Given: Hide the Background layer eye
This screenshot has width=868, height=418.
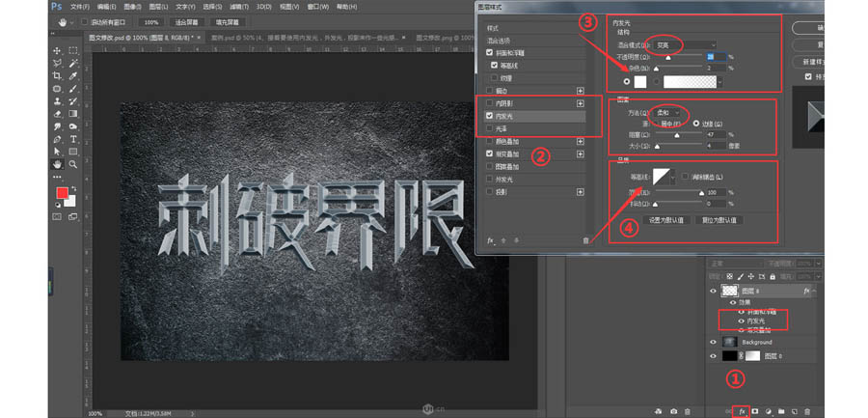Looking at the screenshot, I should (714, 342).
